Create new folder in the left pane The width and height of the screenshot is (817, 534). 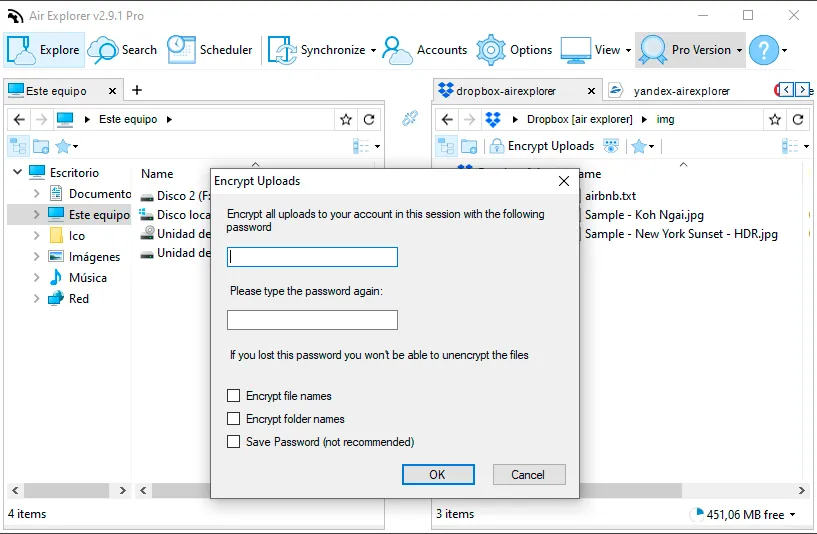coord(41,146)
